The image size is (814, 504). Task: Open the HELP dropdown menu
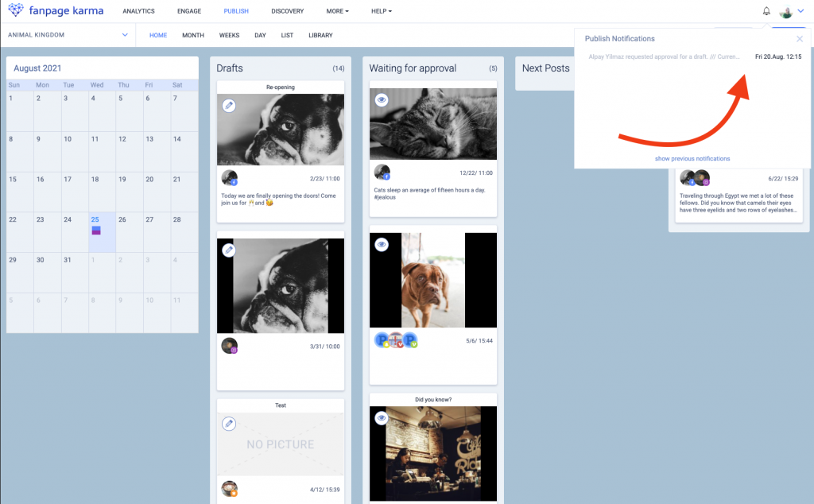click(381, 11)
